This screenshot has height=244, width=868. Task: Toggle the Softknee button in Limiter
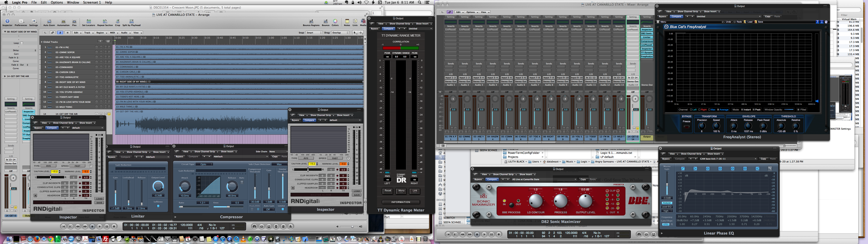(x=158, y=206)
